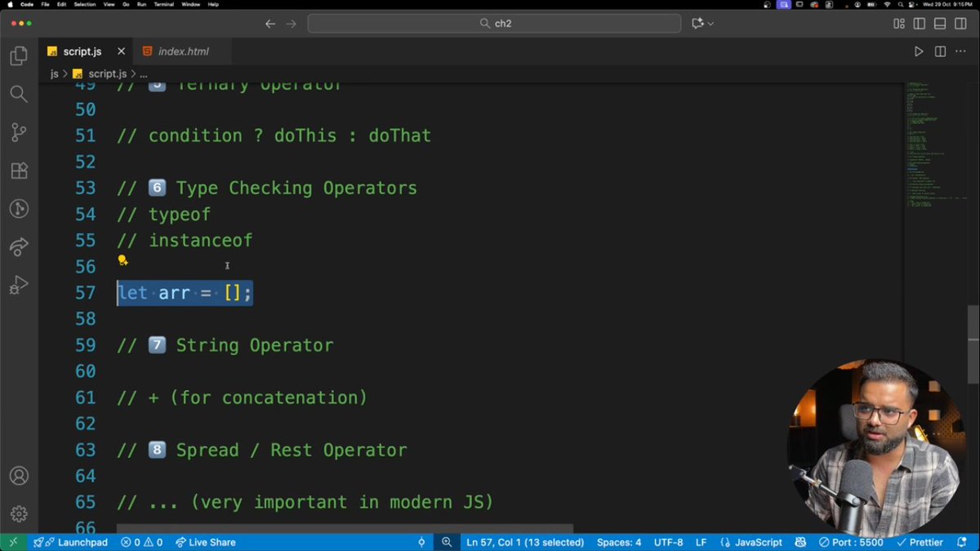Open the Selection menu
The width and height of the screenshot is (980, 551).
coord(85,4)
